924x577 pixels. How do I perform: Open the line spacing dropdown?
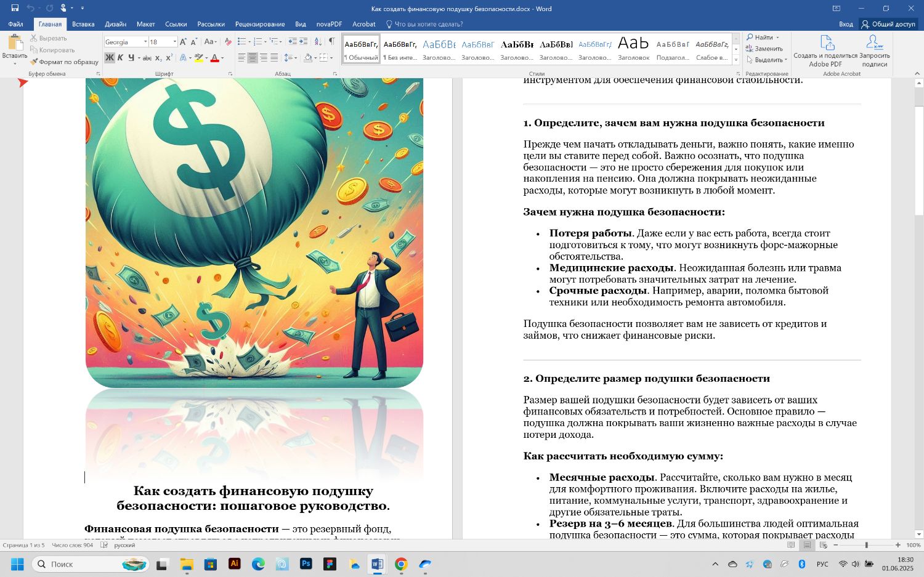pos(290,58)
